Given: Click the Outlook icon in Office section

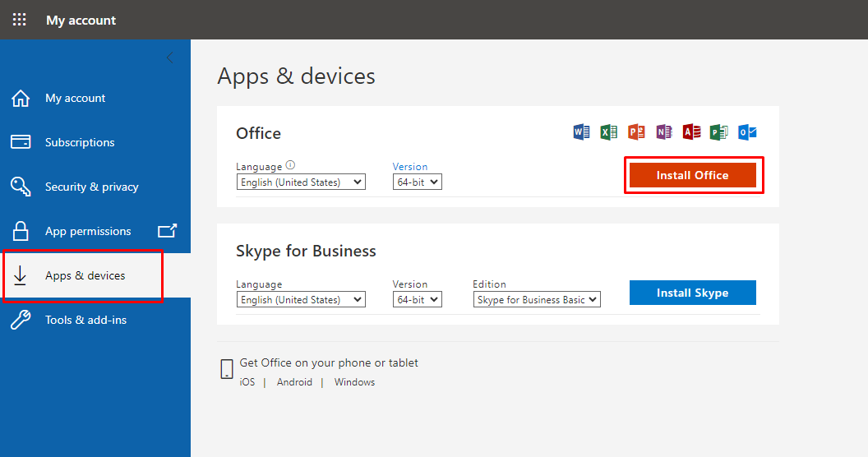Looking at the screenshot, I should click(747, 132).
